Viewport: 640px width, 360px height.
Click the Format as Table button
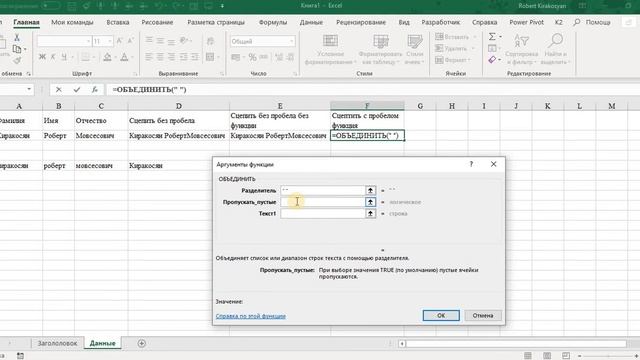coord(380,49)
